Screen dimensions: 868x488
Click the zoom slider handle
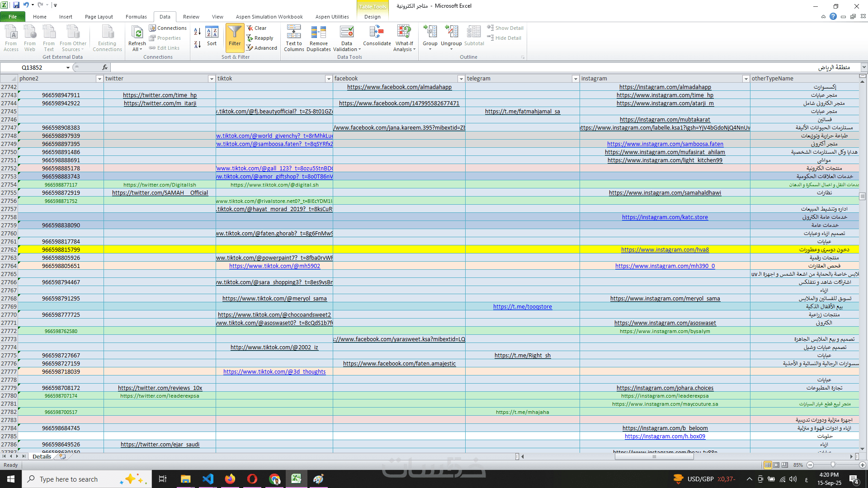833,465
